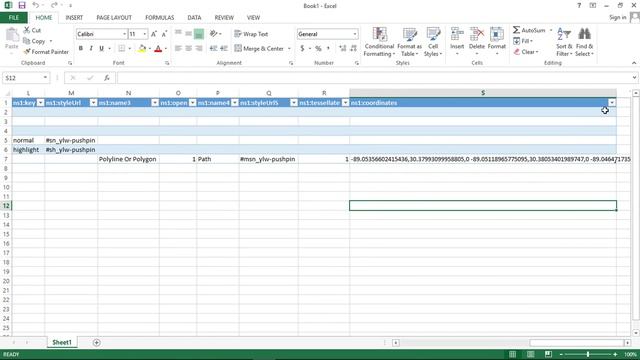Screen dimensions: 640x360
Task: Decrease decimal places icon
Action: pyautogui.click(x=353, y=49)
